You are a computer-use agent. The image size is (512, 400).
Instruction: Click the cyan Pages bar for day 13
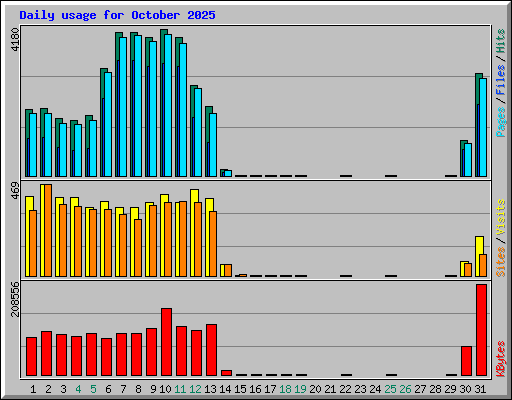click(x=213, y=145)
